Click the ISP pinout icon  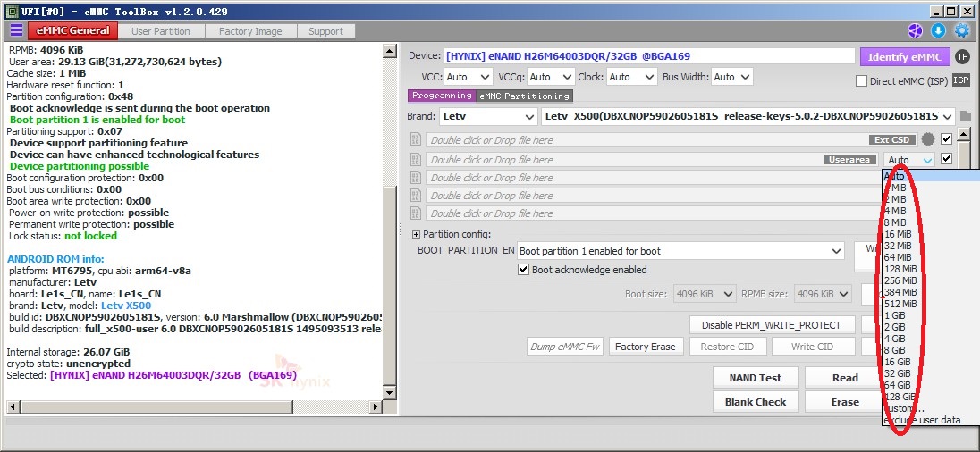point(961,80)
